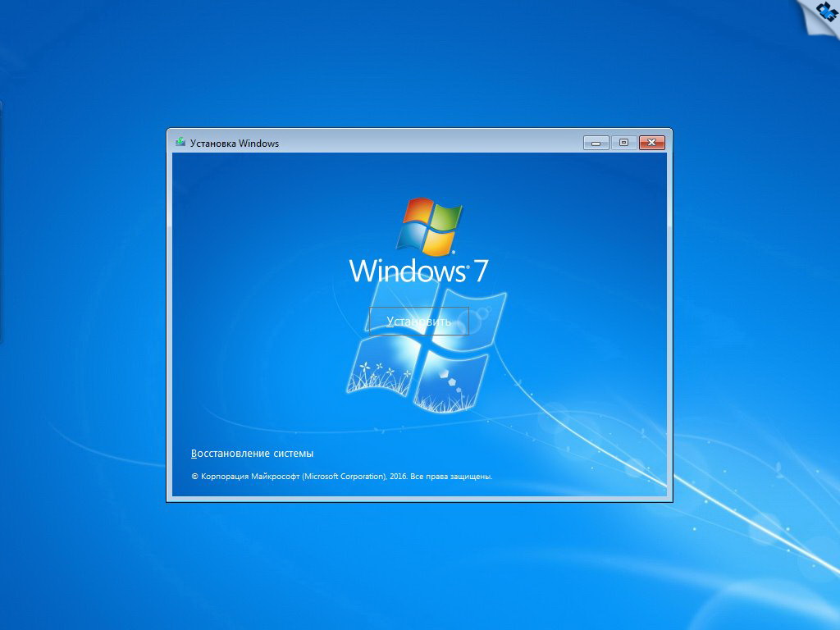The image size is (840, 630).
Task: Click the Установка Windows title text
Action: coord(235,143)
